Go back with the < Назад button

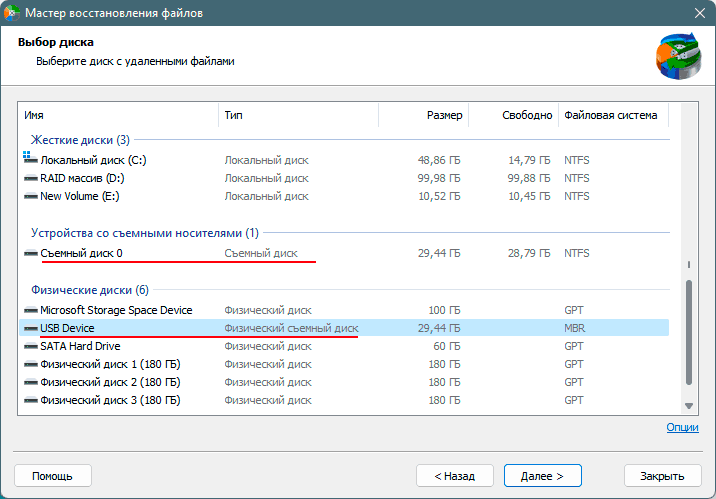pyautogui.click(x=454, y=476)
